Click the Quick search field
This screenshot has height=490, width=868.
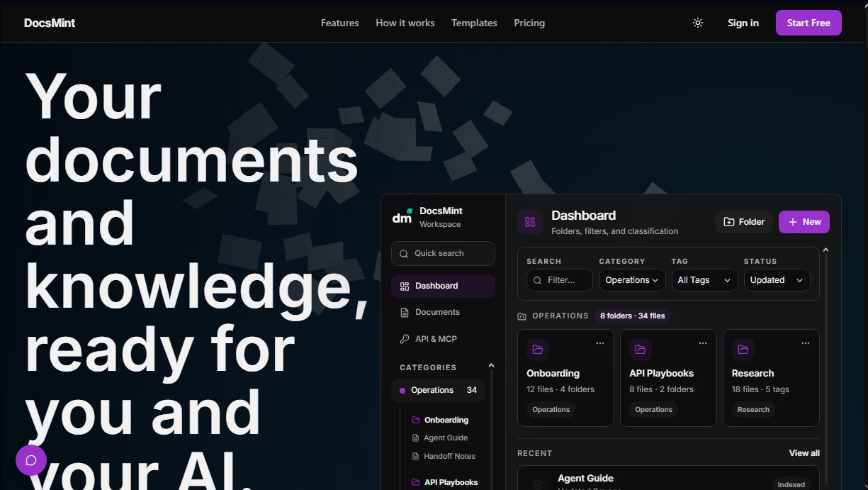point(443,254)
